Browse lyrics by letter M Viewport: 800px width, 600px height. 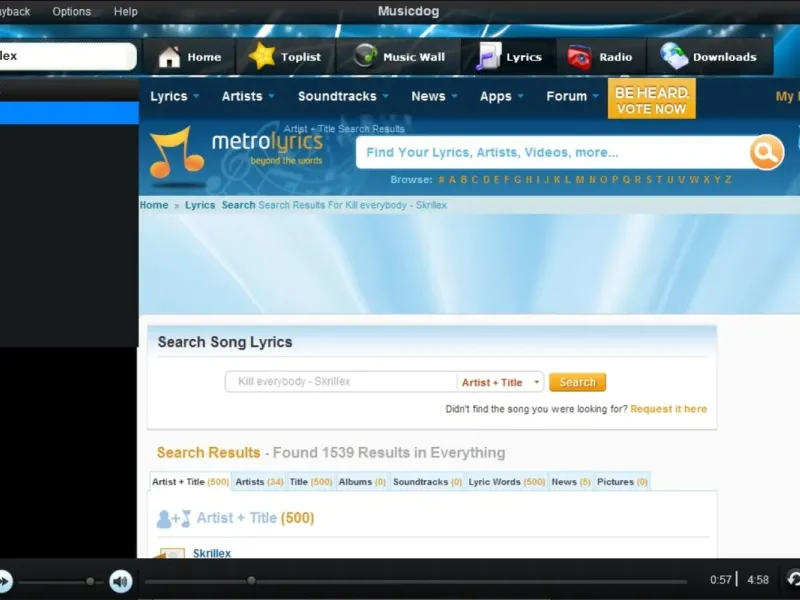580,180
